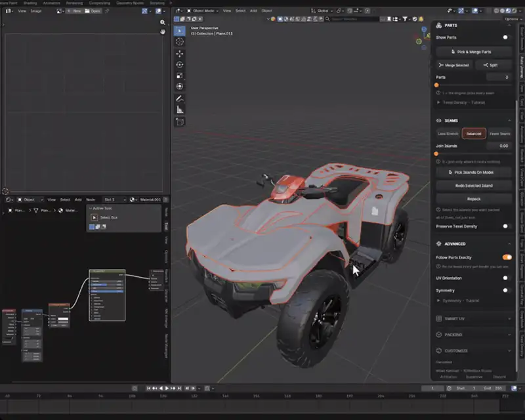Click the filter funnel icon in viewport header
The image size is (525, 420).
click(x=405, y=19)
